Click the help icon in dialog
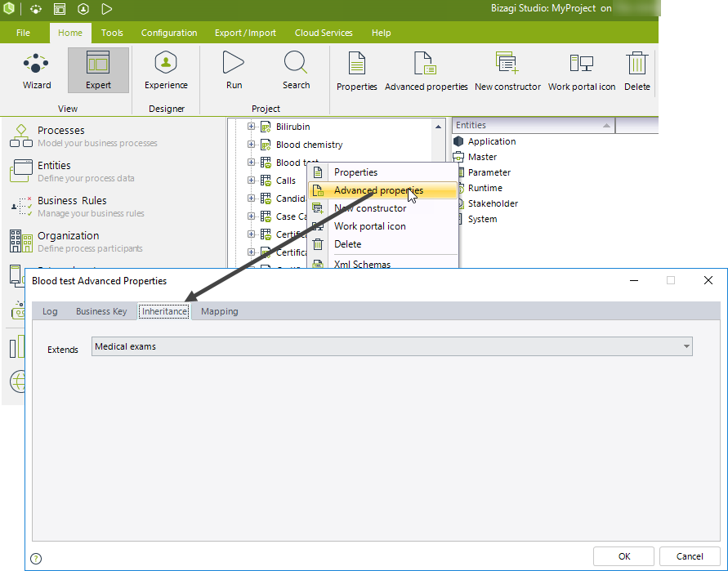This screenshot has width=728, height=571. (36, 559)
